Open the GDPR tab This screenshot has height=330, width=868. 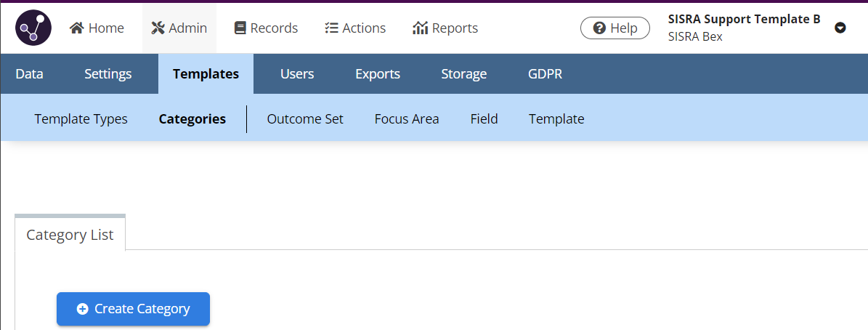pyautogui.click(x=545, y=73)
